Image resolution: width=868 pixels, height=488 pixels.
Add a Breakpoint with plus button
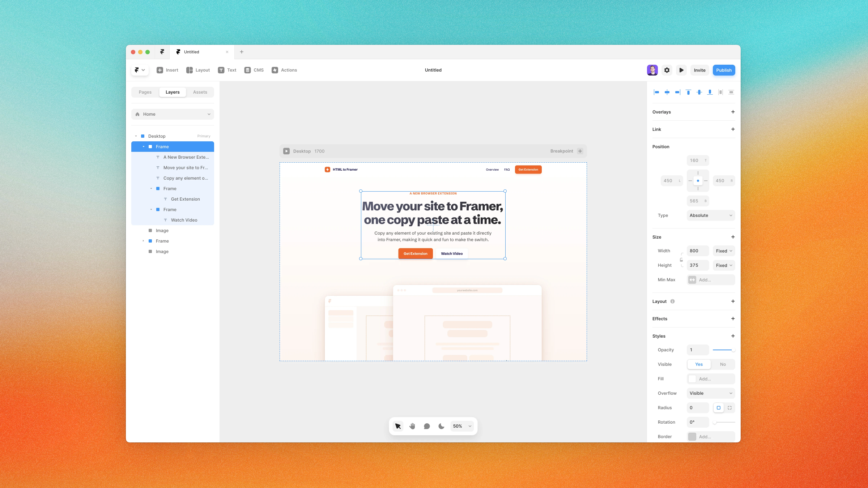point(580,151)
